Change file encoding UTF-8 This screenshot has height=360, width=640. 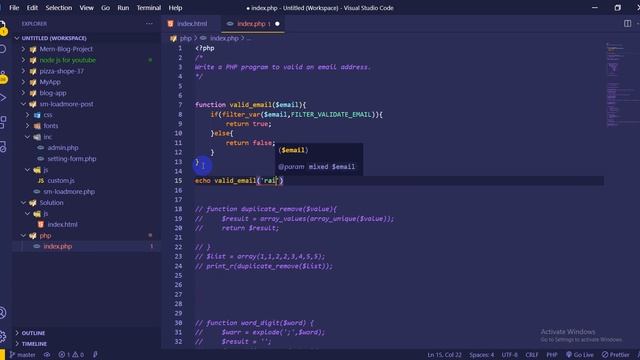tap(509, 355)
